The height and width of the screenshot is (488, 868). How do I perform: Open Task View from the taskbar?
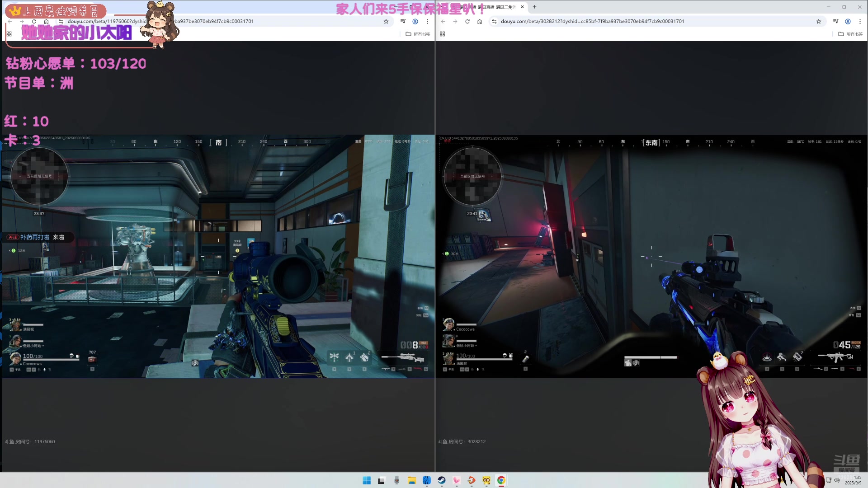tap(382, 480)
